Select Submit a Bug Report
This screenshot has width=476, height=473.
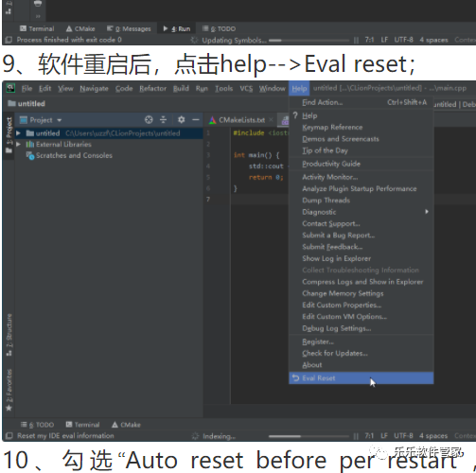click(x=361, y=236)
